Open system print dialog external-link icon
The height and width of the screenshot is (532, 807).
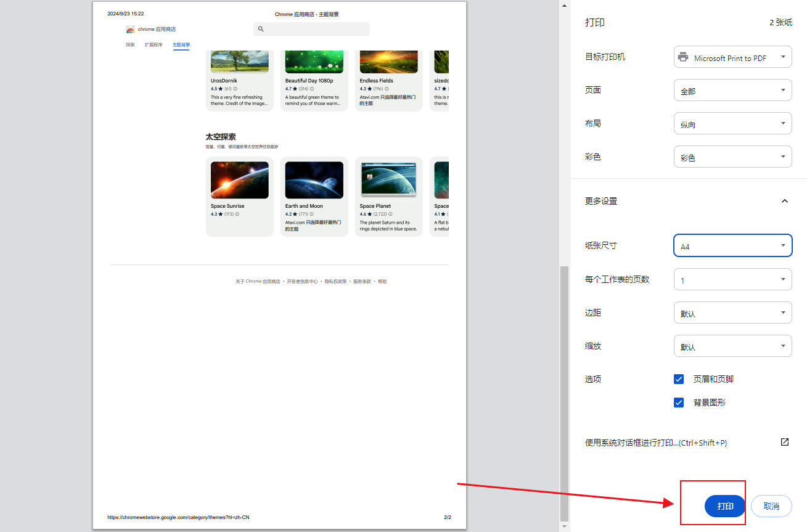pos(785,442)
